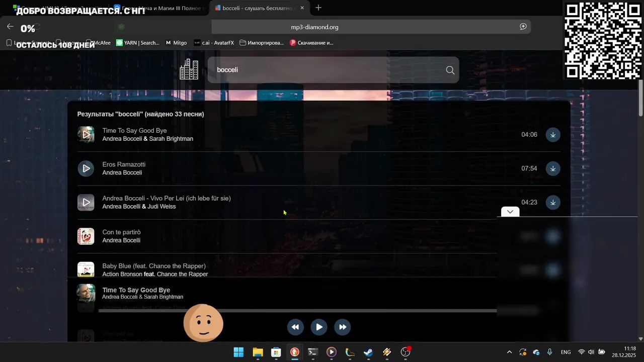Click the microphone tray icon
The width and height of the screenshot is (644, 362).
pos(550,352)
